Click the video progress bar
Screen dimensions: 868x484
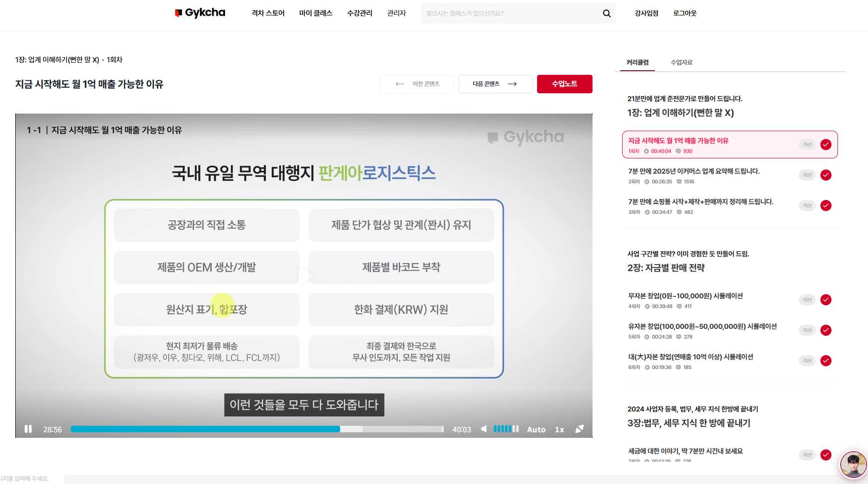click(257, 429)
